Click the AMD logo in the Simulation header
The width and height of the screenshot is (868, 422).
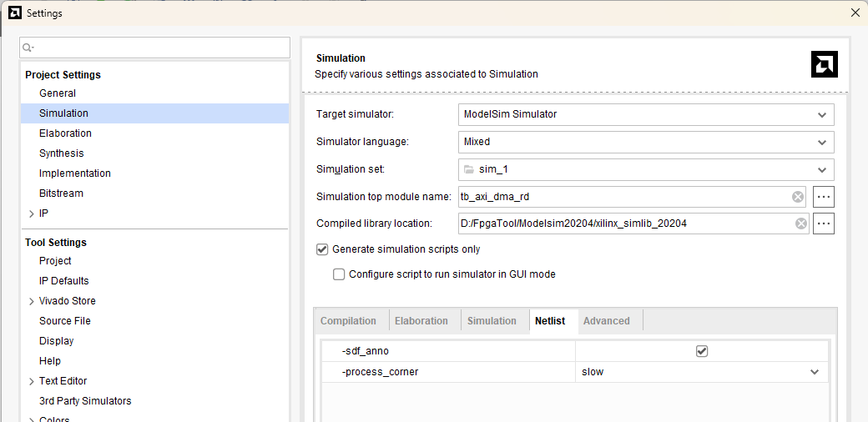coord(825,64)
